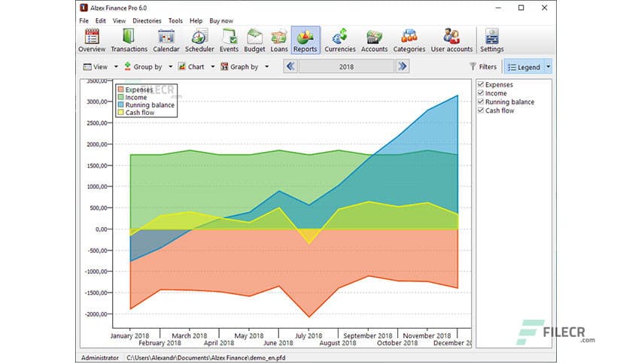This screenshot has width=629, height=364.
Task: Expand the Graph by dropdown
Action: pyautogui.click(x=245, y=67)
